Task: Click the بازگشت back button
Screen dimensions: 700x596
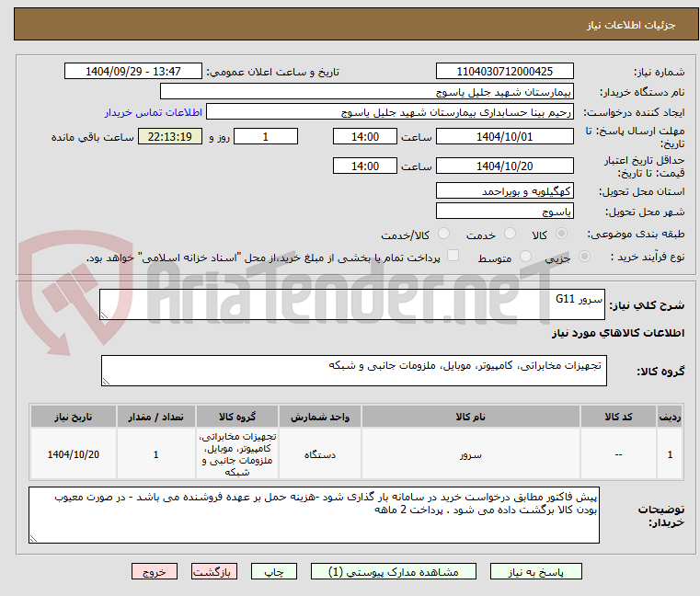Action: [x=213, y=571]
